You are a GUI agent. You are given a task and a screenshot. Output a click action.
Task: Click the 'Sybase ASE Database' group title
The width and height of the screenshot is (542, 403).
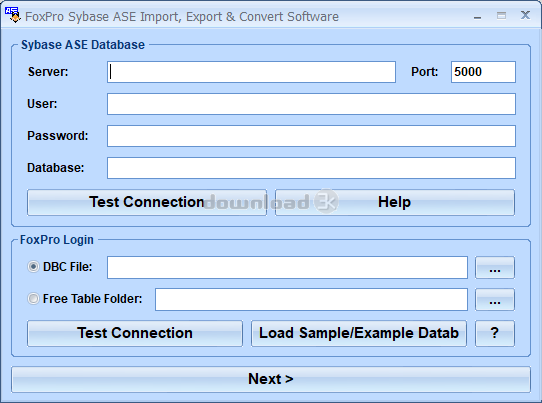(x=83, y=45)
